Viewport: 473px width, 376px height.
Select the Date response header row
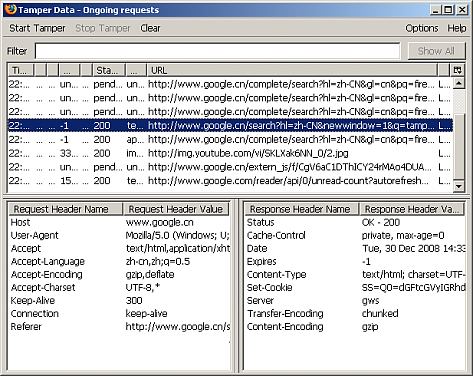pos(355,248)
